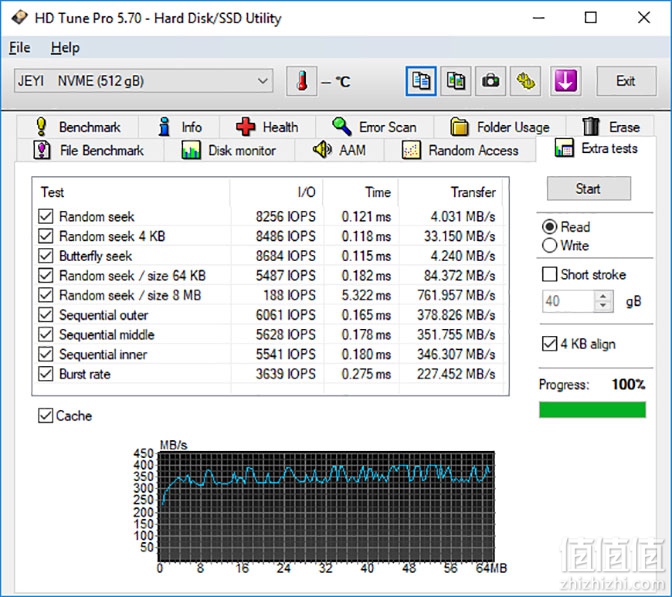
Task: Copy screenshot to clipboard icon
Action: click(456, 81)
